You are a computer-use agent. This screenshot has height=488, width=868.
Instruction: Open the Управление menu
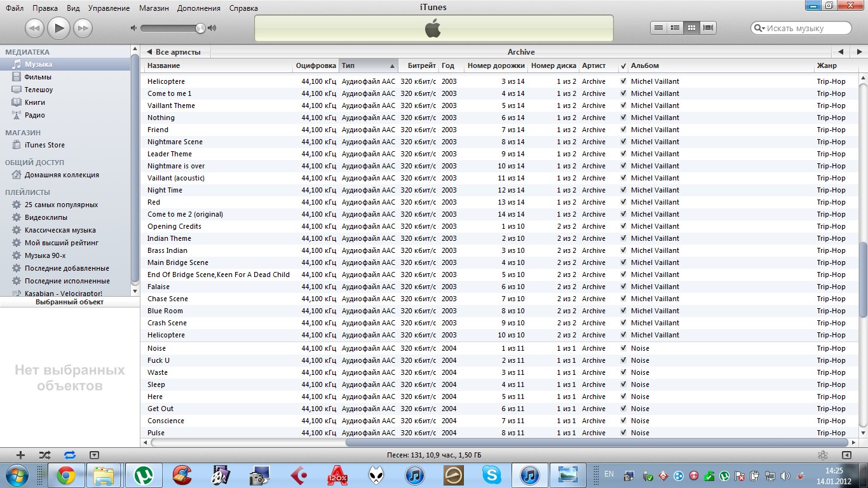(109, 8)
